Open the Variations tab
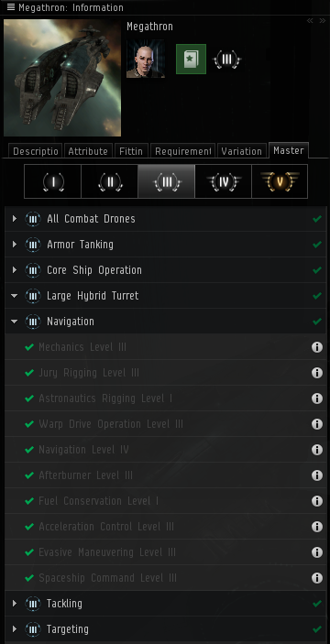Image resolution: width=330 pixels, height=644 pixels. pos(242,151)
